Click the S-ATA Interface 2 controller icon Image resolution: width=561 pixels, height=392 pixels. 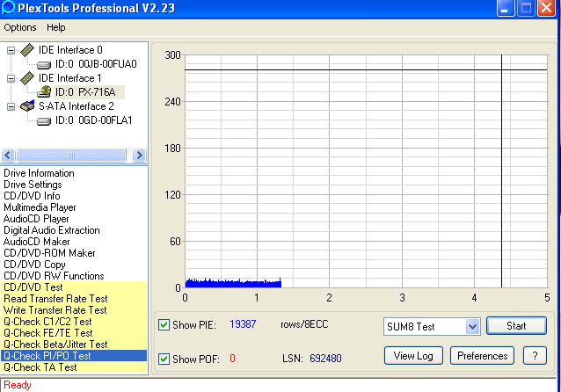27,105
